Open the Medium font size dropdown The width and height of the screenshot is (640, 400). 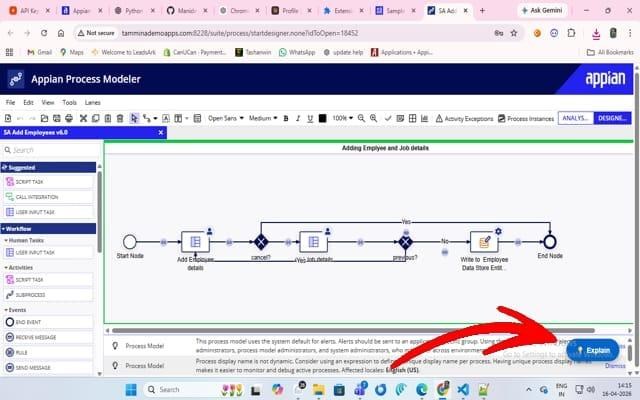[263, 118]
